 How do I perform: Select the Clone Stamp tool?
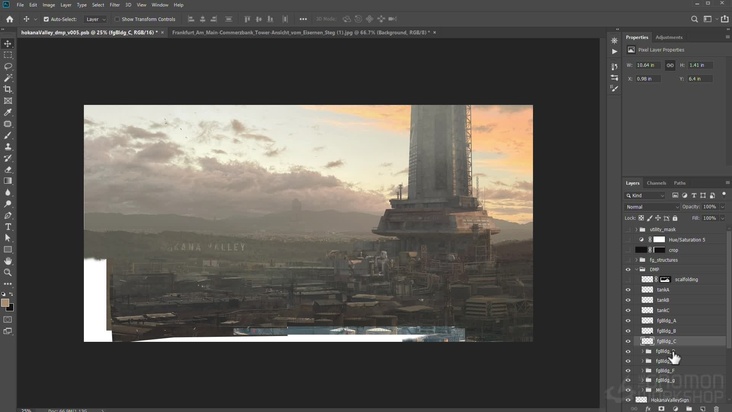[8, 147]
